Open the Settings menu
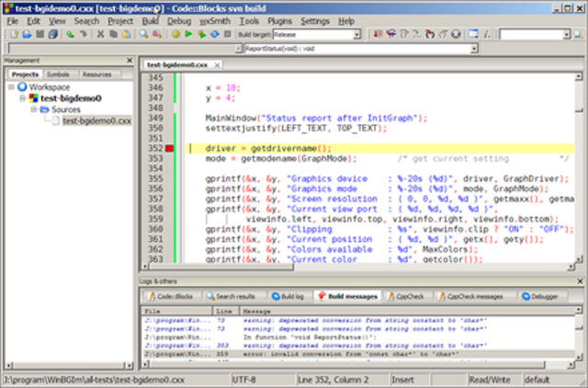The image size is (588, 388). 315,21
